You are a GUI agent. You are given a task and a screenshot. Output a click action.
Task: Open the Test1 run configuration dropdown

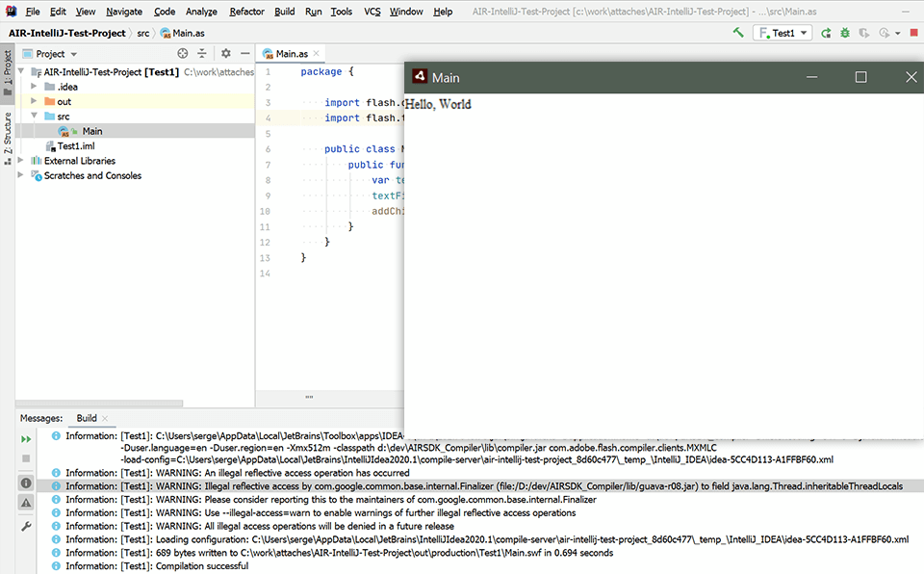tap(783, 33)
